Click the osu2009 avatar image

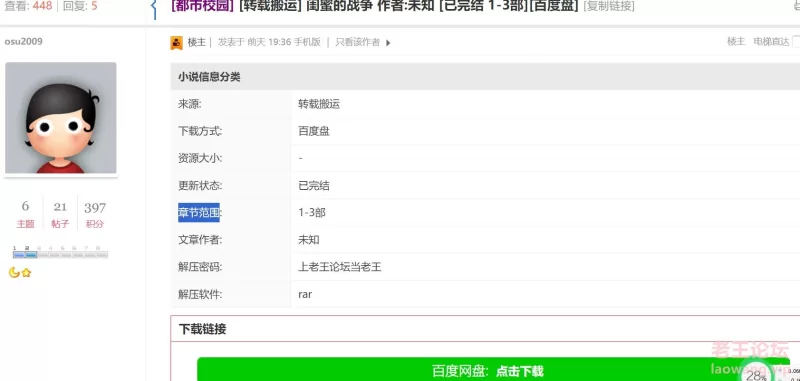61,118
